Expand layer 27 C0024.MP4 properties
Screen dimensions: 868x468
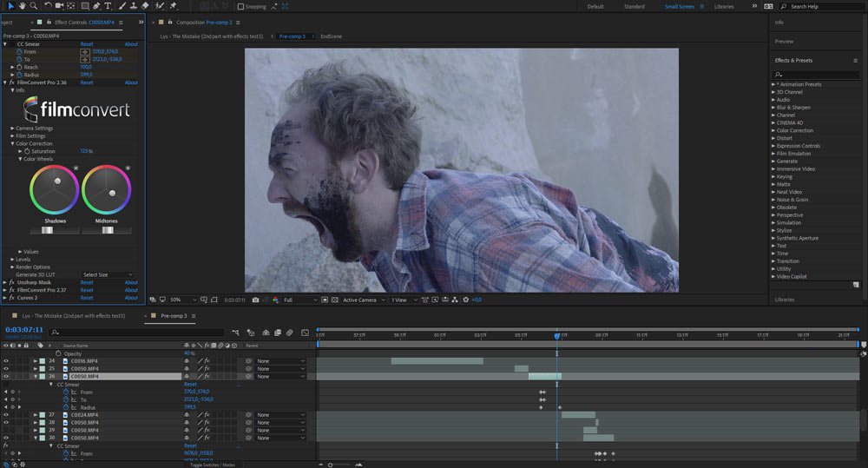(x=36, y=415)
